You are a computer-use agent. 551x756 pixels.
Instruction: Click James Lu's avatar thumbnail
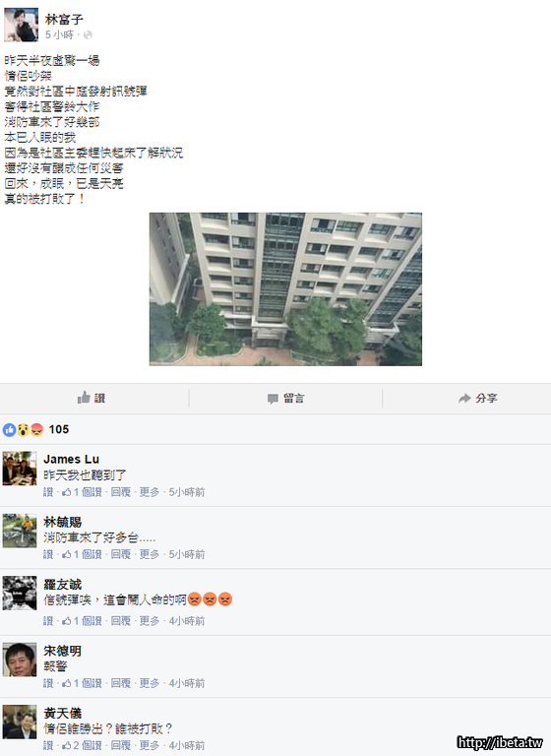click(20, 469)
